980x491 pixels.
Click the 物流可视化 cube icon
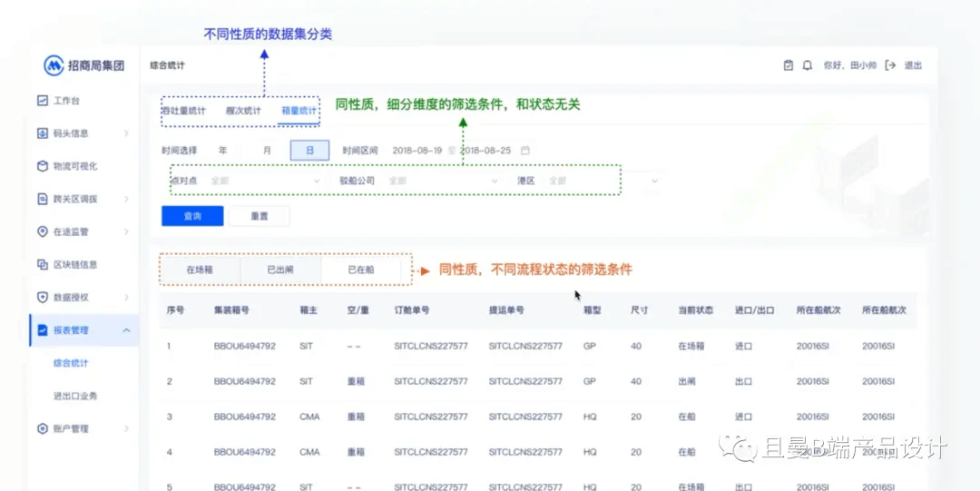43,166
